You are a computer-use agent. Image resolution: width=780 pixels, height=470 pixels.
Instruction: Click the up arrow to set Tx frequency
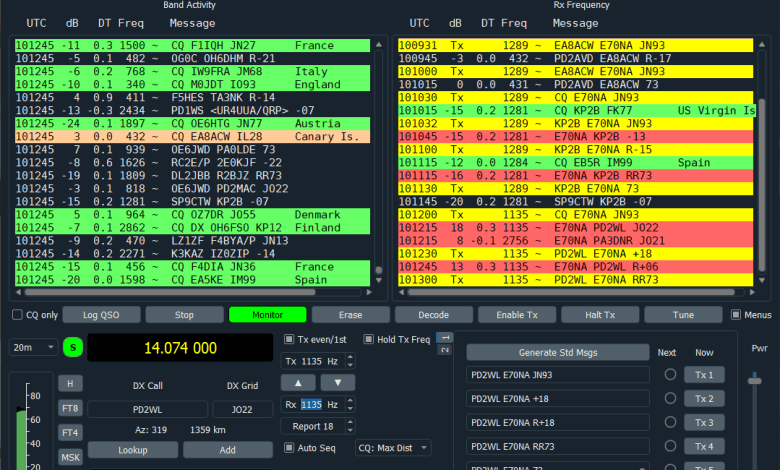click(297, 382)
